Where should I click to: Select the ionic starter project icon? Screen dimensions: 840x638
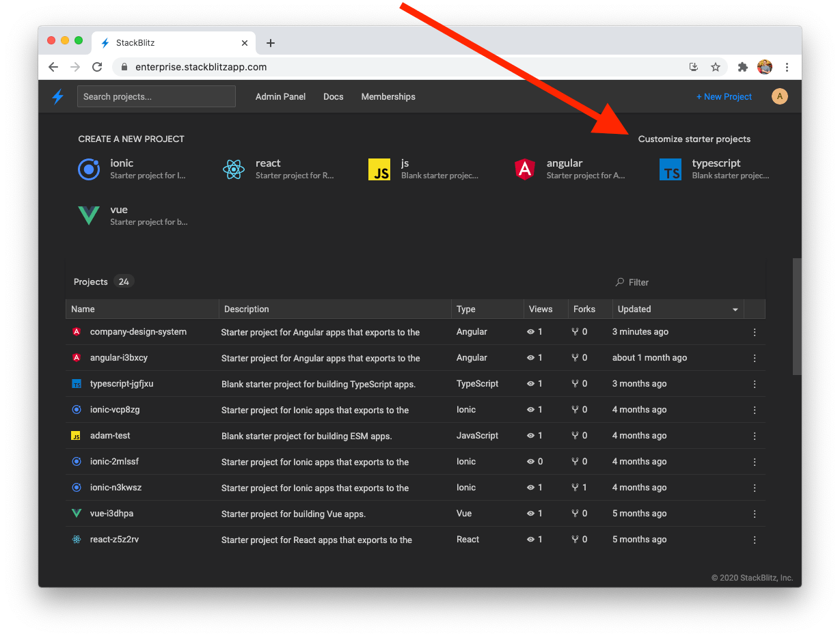point(89,169)
